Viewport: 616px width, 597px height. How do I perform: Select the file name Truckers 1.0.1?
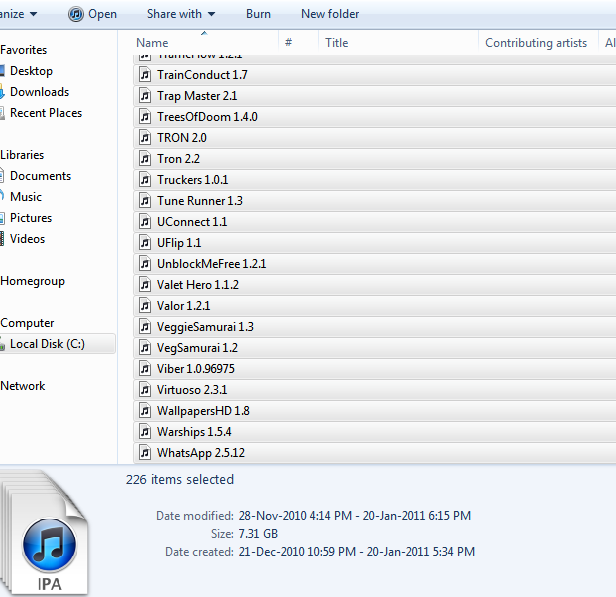[192, 180]
